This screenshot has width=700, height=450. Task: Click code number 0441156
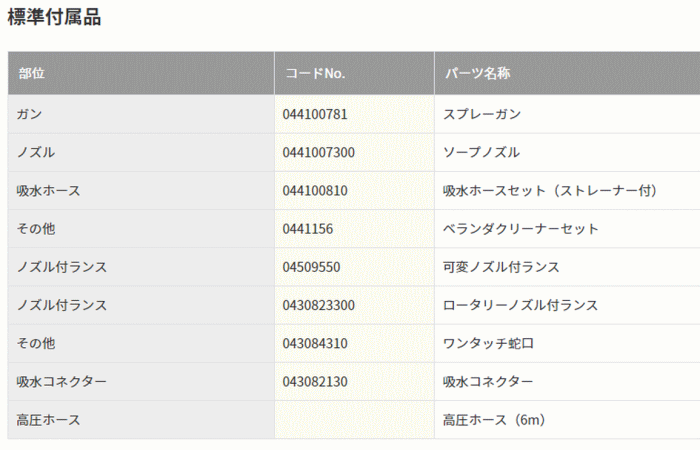308,228
